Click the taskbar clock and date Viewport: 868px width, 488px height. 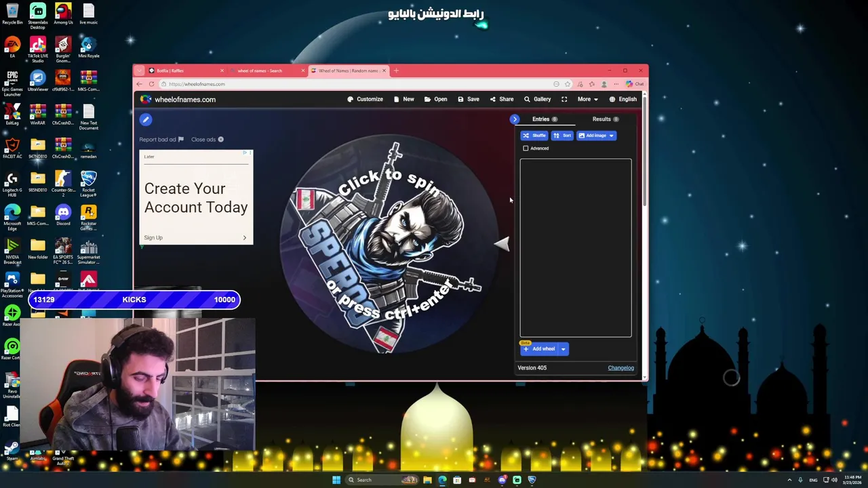click(x=852, y=480)
